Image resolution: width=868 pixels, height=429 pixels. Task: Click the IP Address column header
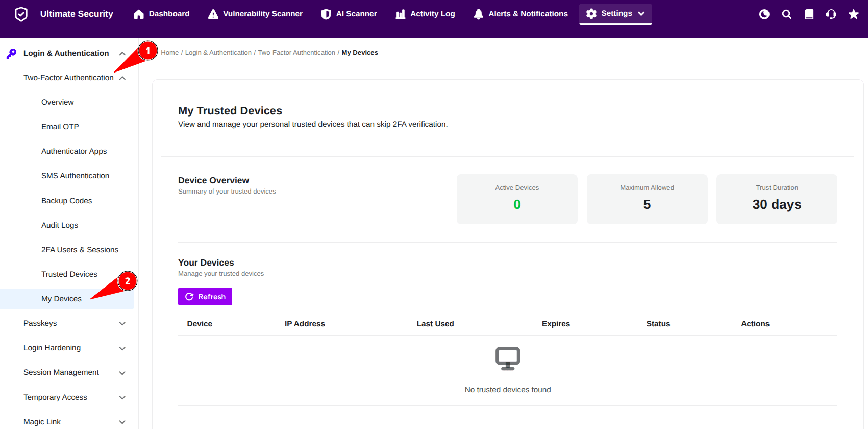[305, 324]
